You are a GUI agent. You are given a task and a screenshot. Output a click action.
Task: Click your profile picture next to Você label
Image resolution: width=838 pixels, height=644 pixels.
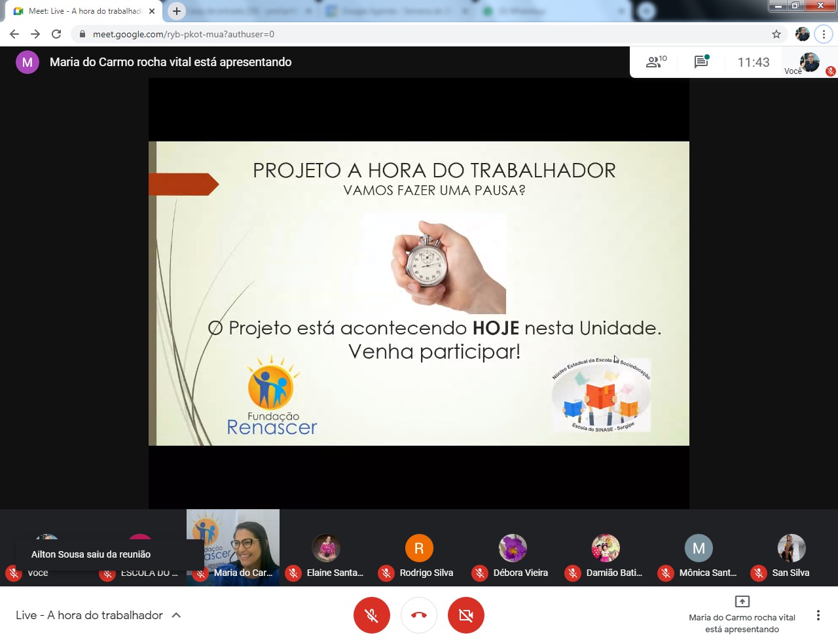tap(809, 62)
